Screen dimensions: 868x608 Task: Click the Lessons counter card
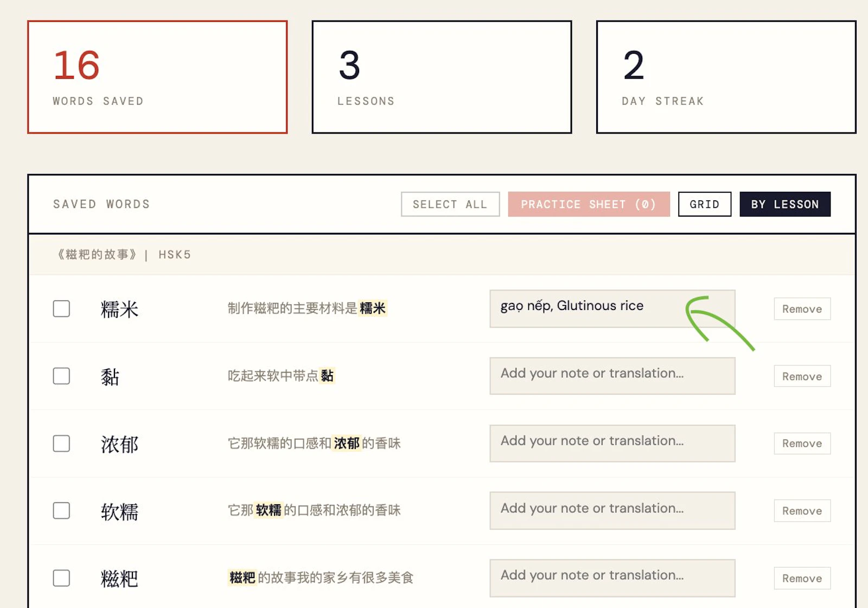coord(441,76)
